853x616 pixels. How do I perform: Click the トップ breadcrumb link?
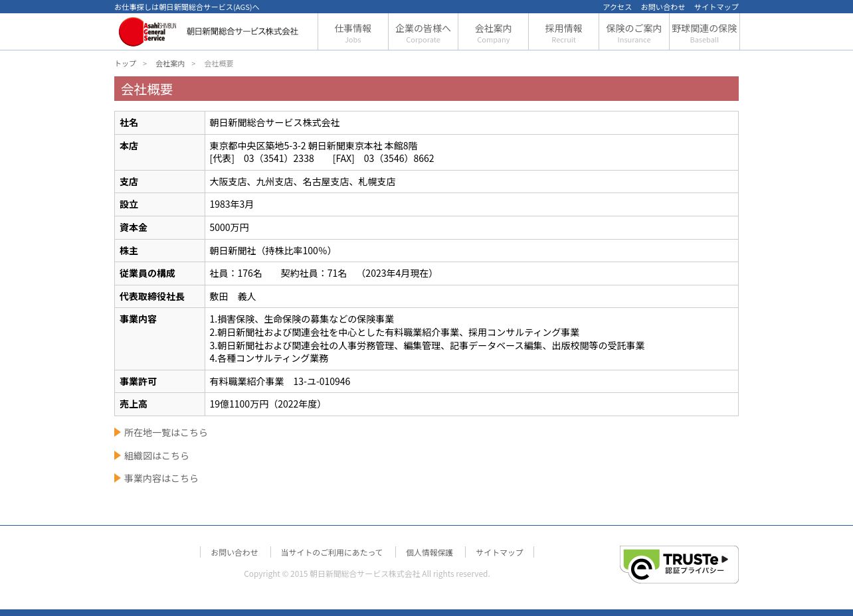125,64
